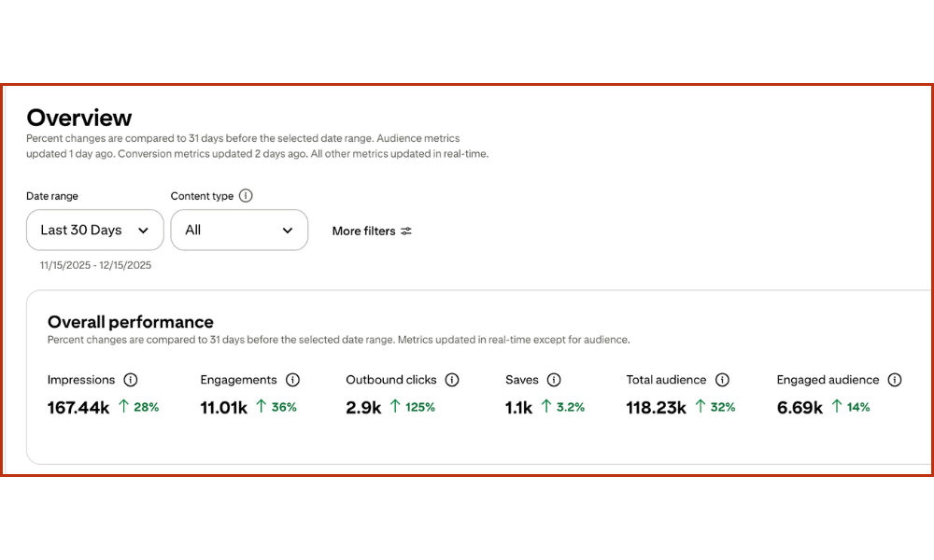Click the Saves info icon
The image size is (934, 560).
click(x=553, y=380)
